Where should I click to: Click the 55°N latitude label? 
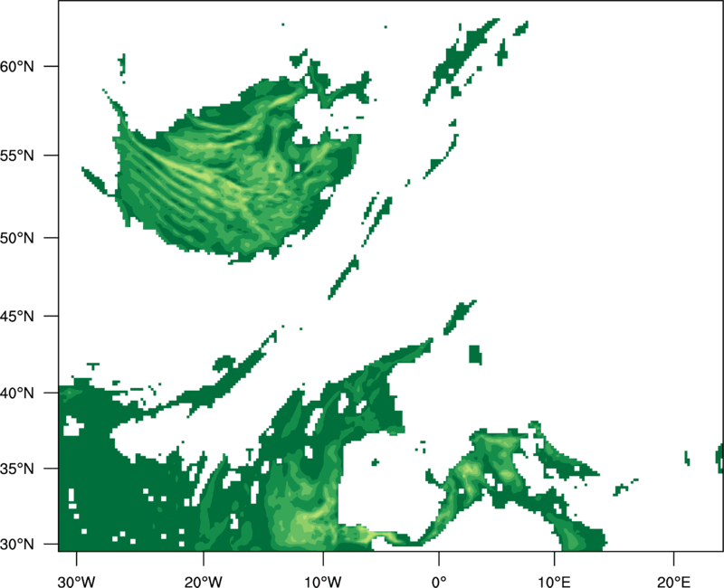click(x=17, y=156)
